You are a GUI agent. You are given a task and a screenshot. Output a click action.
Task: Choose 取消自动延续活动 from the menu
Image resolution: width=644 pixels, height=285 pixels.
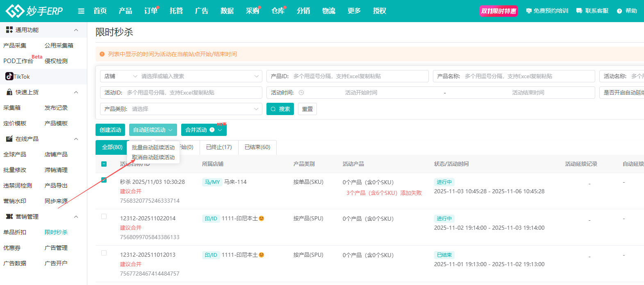pyautogui.click(x=153, y=157)
